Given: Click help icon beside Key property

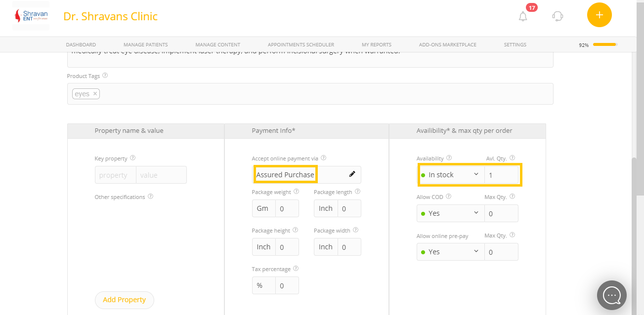Looking at the screenshot, I should pyautogui.click(x=132, y=158).
